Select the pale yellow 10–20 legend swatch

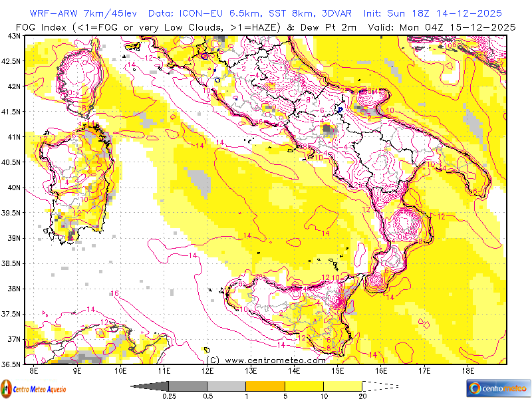point(342,386)
